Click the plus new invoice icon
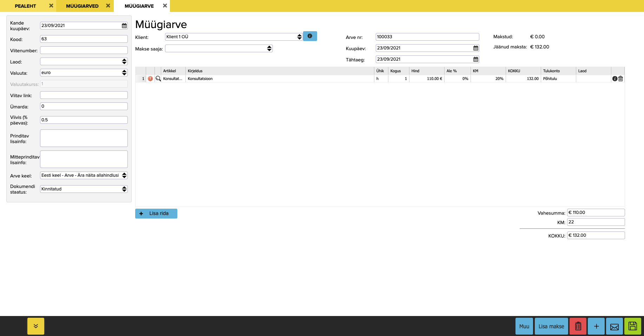644x336 pixels. click(596, 326)
